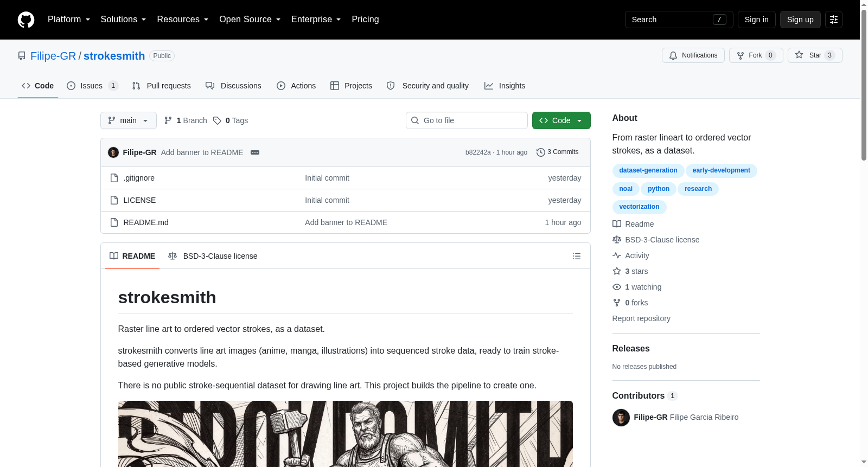View the 3 Commits history
This screenshot has height=467, width=868.
[558, 152]
